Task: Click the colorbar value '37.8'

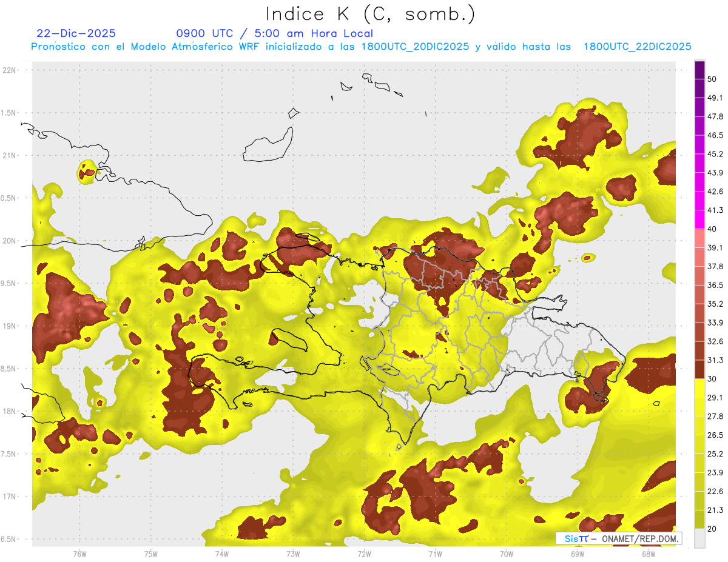Action: click(x=715, y=267)
